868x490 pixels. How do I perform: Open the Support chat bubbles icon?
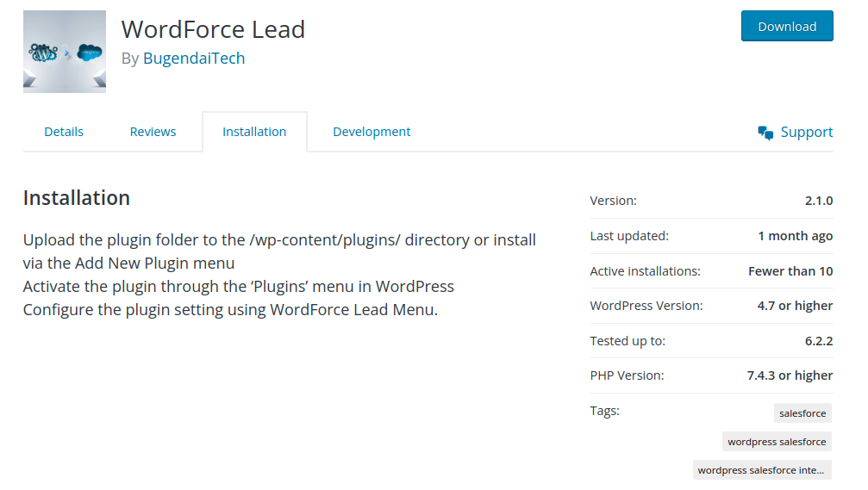pyautogui.click(x=765, y=133)
